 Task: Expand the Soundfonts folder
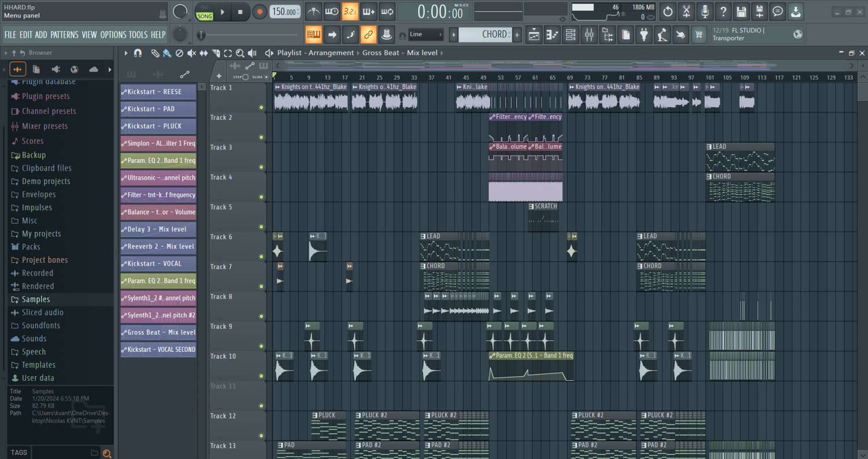(x=41, y=325)
